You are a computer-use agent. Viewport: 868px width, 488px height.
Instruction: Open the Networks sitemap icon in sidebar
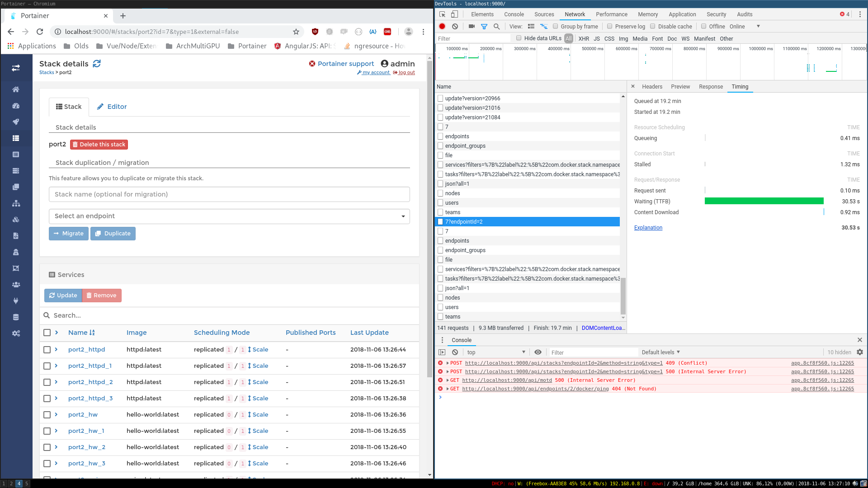[x=16, y=204]
